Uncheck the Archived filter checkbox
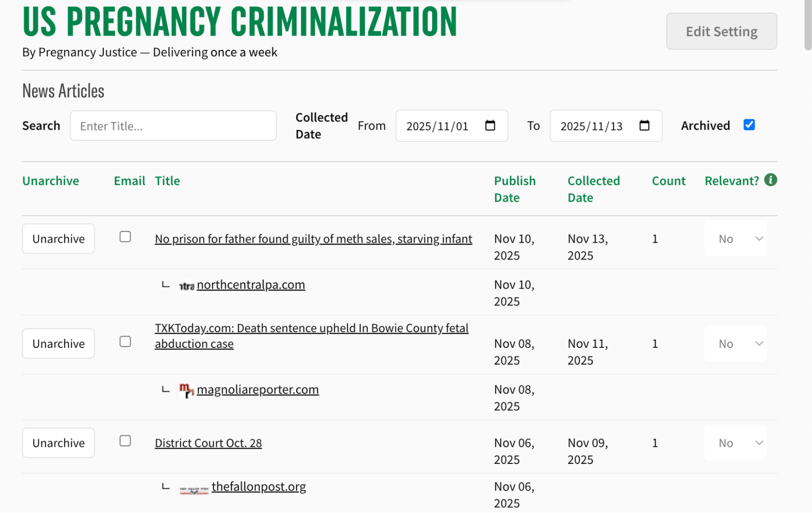 tap(749, 125)
